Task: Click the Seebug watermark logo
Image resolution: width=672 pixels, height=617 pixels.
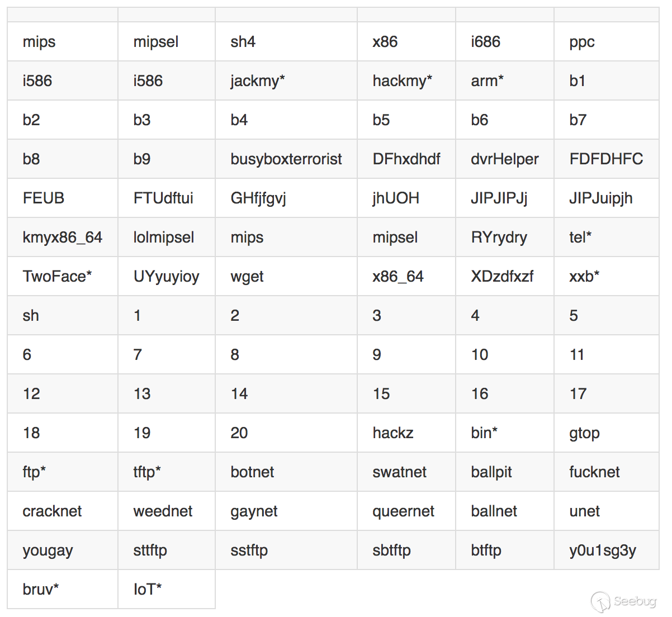Action: point(623,601)
